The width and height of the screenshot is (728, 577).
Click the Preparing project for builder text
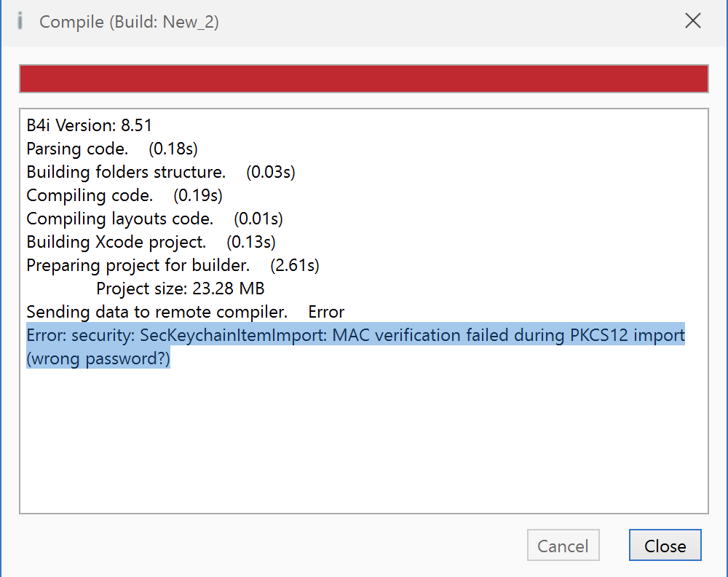[x=138, y=266]
